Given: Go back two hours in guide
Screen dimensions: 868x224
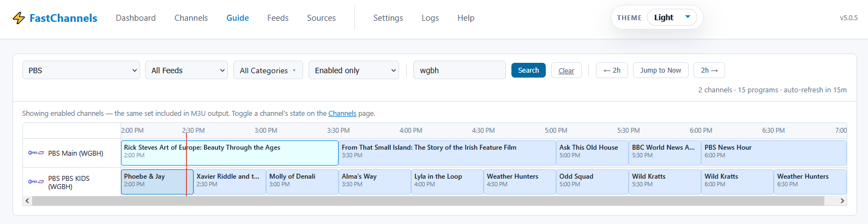Looking at the screenshot, I should click(x=612, y=70).
